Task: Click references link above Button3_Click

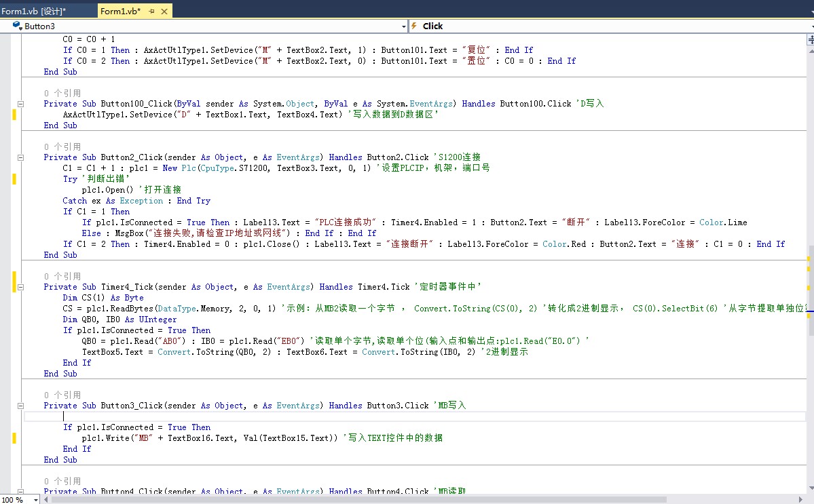Action: click(x=62, y=395)
